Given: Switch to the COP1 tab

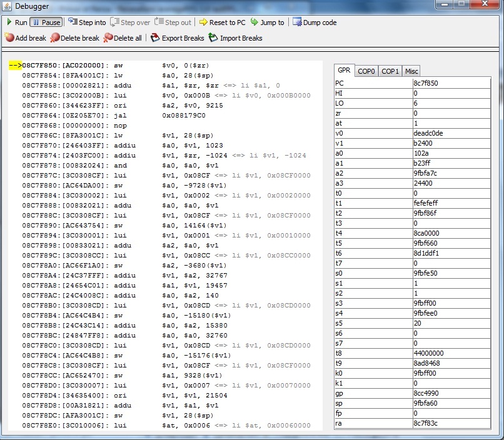Looking at the screenshot, I should coord(390,71).
